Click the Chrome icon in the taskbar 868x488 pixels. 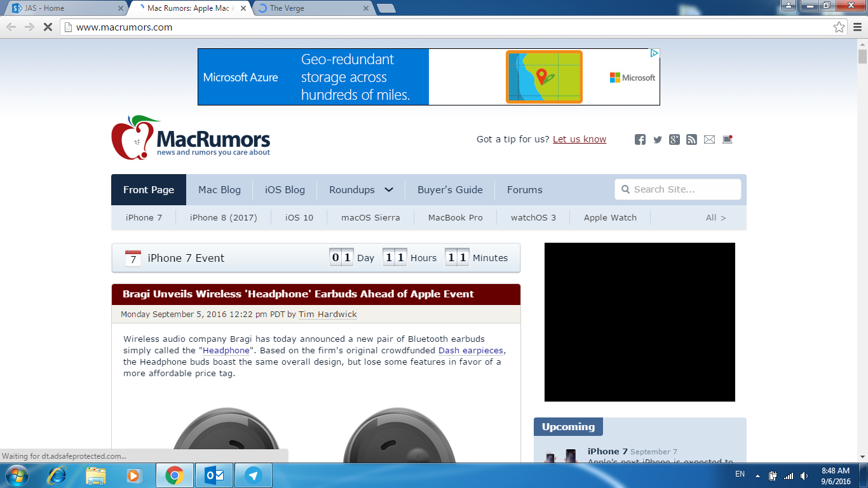tap(175, 475)
